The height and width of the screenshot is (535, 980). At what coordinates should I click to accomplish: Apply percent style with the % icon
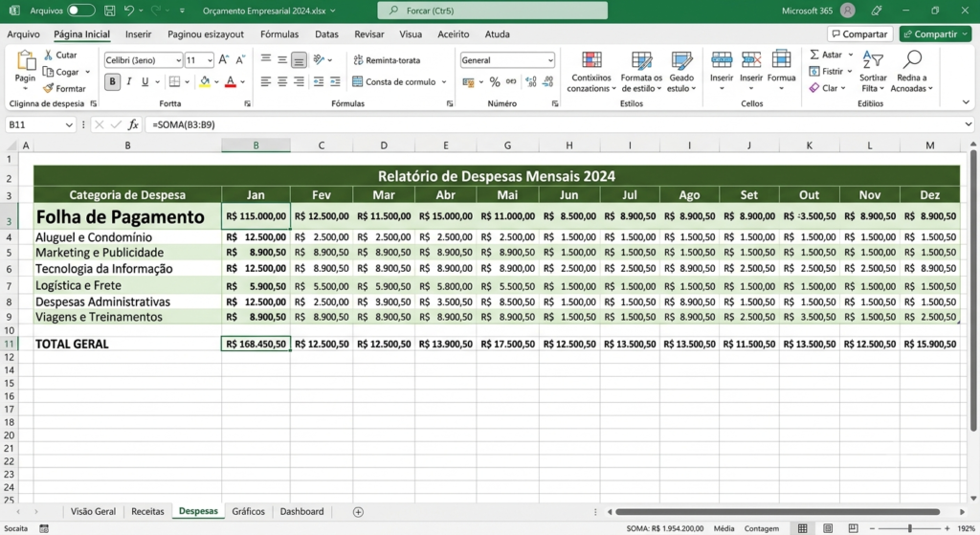[495, 82]
